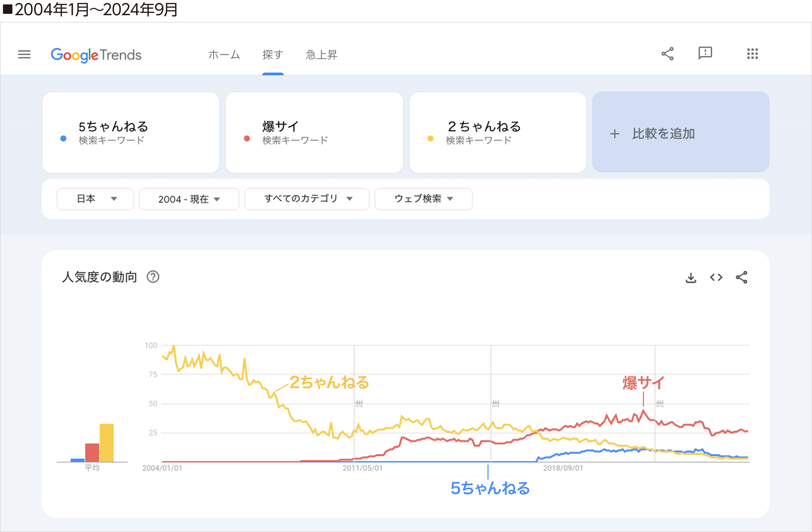Download the interest over time CSV
This screenshot has height=532, width=812.
(x=691, y=277)
